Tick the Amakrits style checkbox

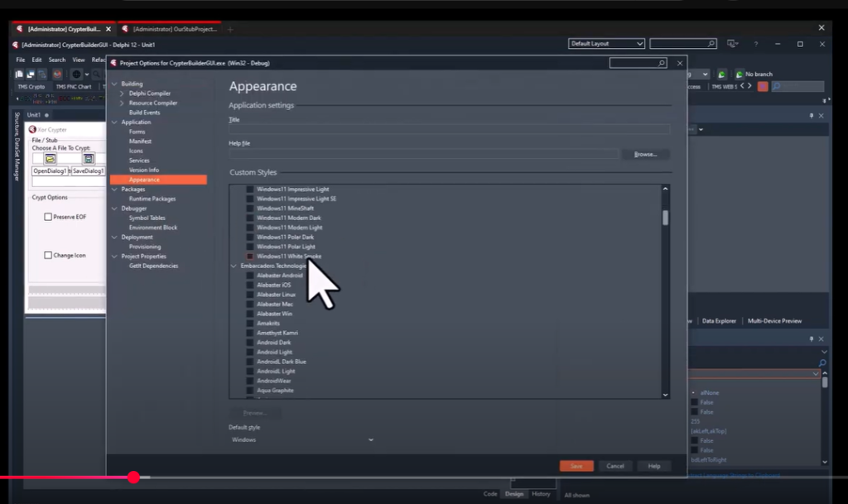[250, 323]
